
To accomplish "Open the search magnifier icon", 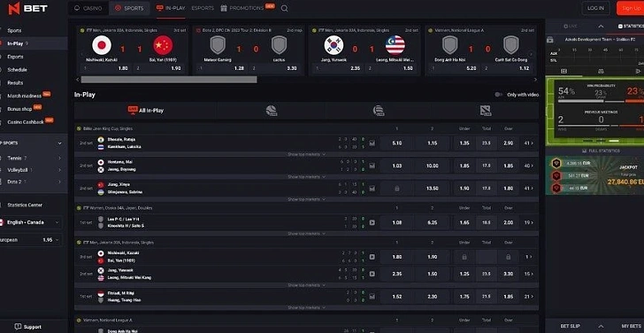I will [284, 8].
